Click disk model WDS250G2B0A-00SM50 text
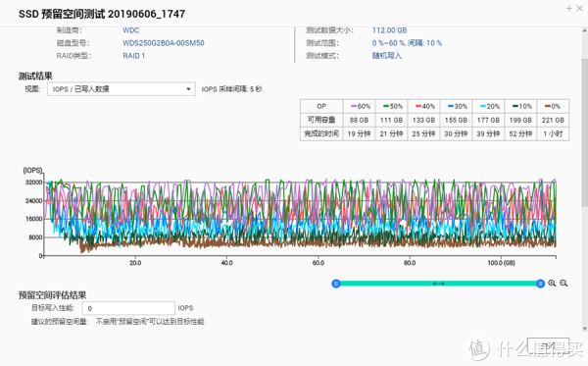This screenshot has height=366, width=588. [x=164, y=43]
